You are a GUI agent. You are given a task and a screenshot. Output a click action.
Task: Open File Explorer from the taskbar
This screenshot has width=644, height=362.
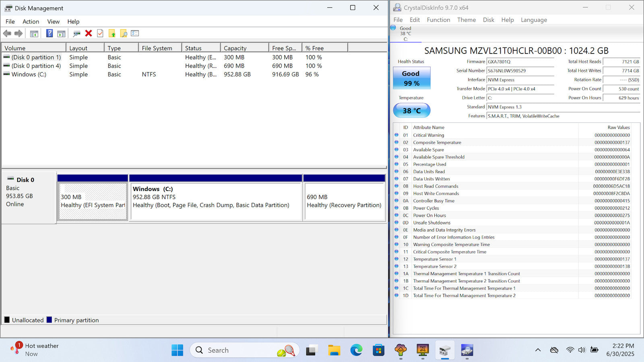[x=334, y=350]
